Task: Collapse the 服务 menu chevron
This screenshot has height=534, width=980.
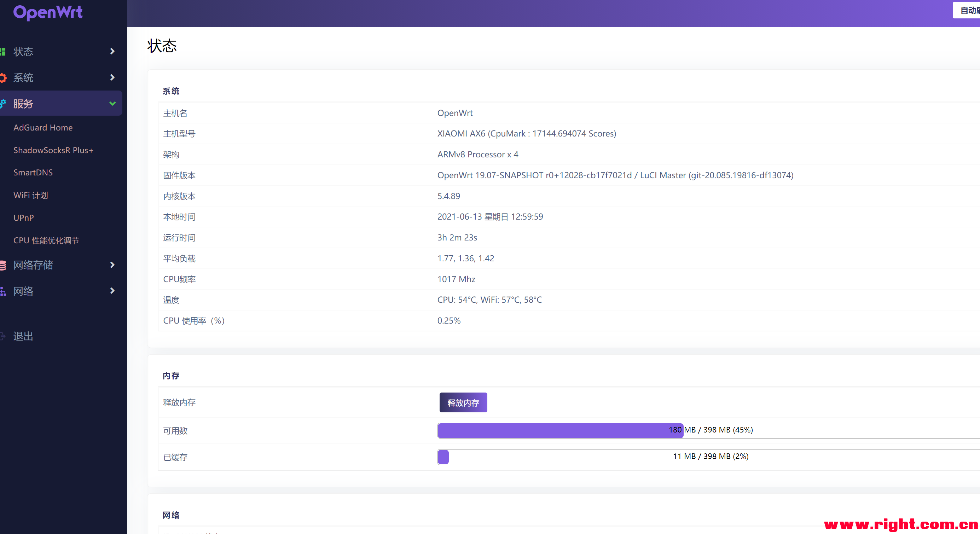Action: pyautogui.click(x=112, y=104)
